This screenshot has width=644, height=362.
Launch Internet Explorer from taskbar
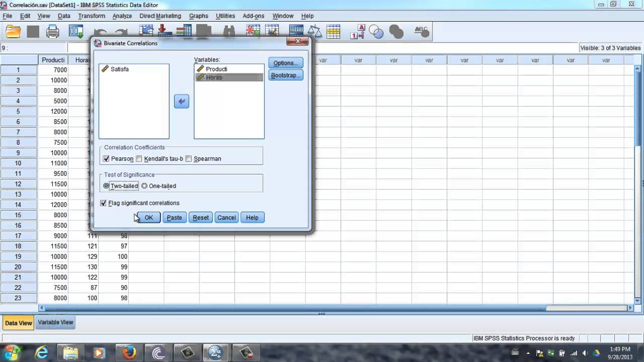(x=41, y=353)
